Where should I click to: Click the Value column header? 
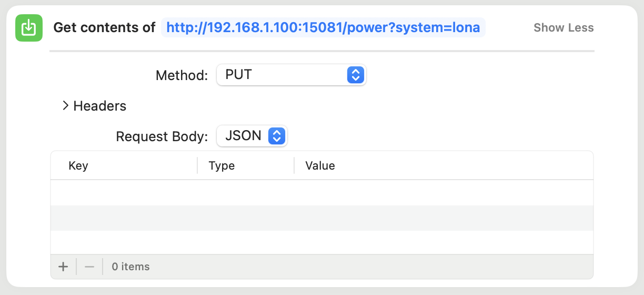(320, 165)
